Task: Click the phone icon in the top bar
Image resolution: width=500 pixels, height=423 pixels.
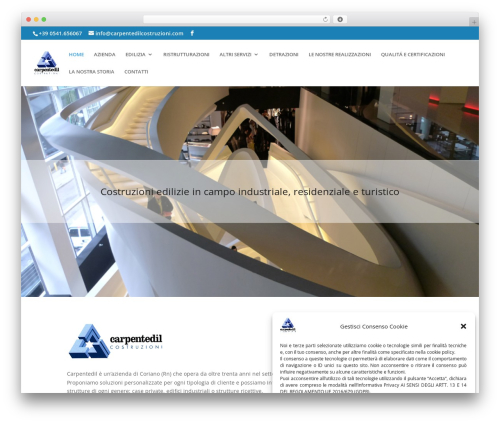Action: point(35,33)
